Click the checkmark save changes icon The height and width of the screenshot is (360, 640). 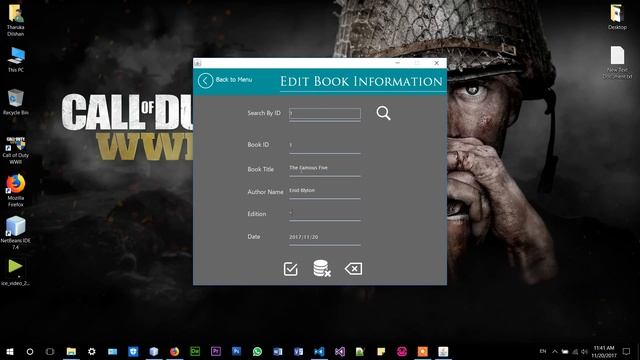(x=291, y=269)
